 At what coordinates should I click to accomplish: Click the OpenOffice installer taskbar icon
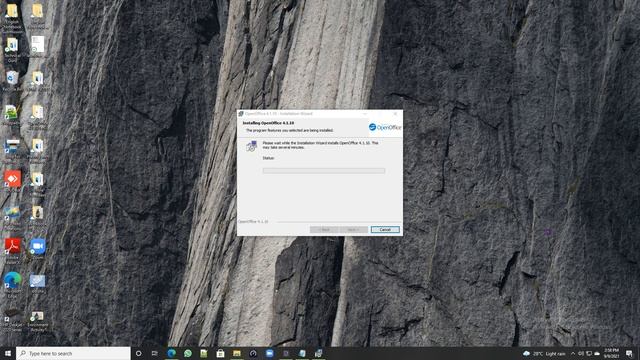pyautogui.click(x=318, y=353)
